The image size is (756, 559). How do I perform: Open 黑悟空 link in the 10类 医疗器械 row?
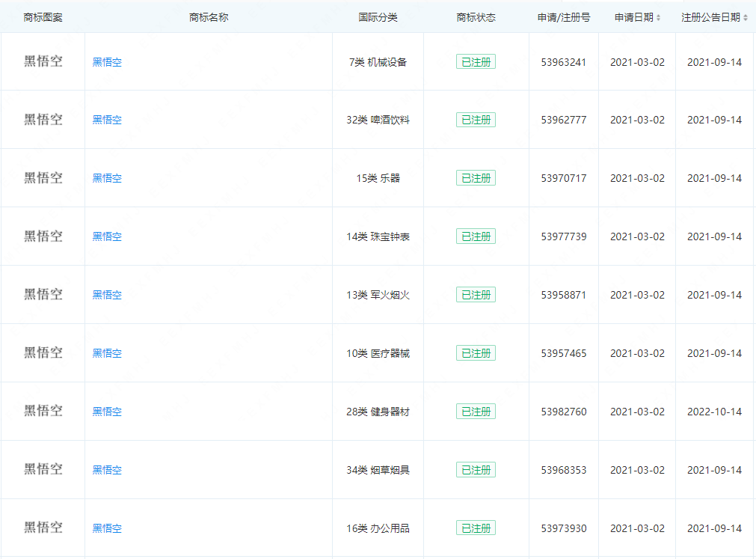[107, 353]
